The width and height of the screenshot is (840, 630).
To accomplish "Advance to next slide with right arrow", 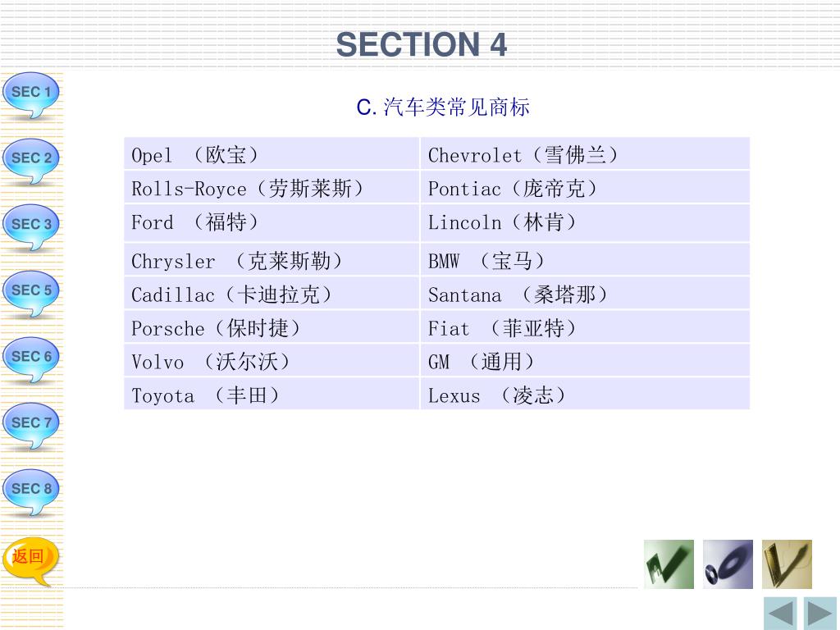I will coord(819,614).
